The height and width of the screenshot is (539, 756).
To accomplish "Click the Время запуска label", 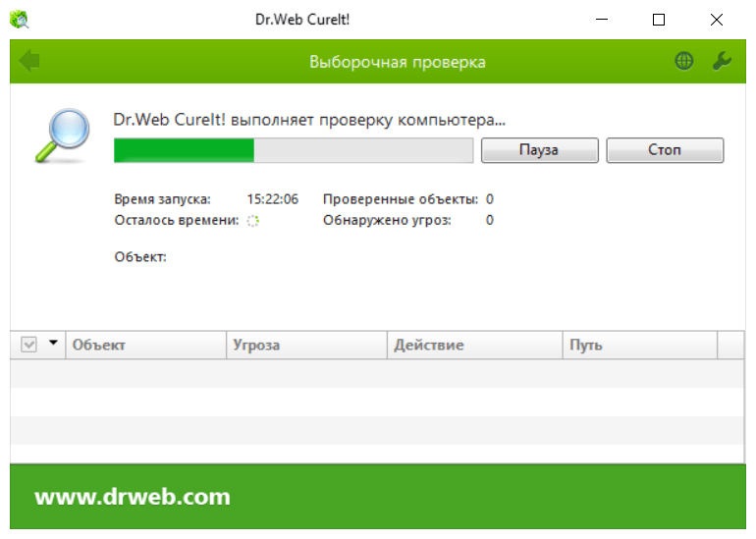I will pyautogui.click(x=162, y=199).
